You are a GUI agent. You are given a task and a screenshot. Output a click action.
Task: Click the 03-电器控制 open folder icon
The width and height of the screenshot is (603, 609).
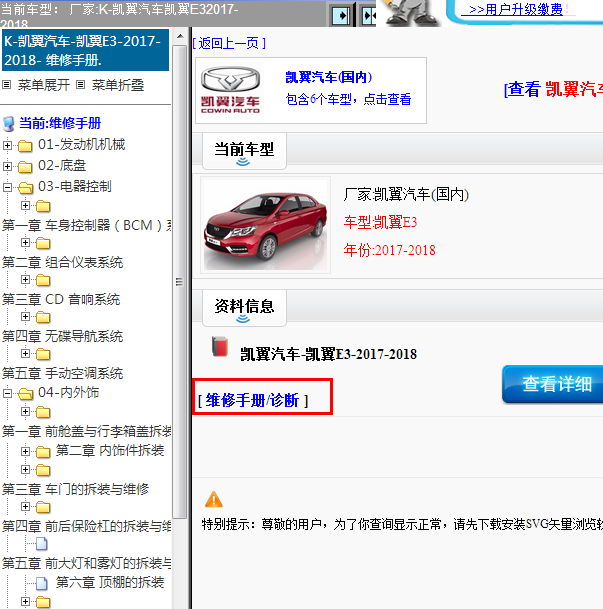26,188
